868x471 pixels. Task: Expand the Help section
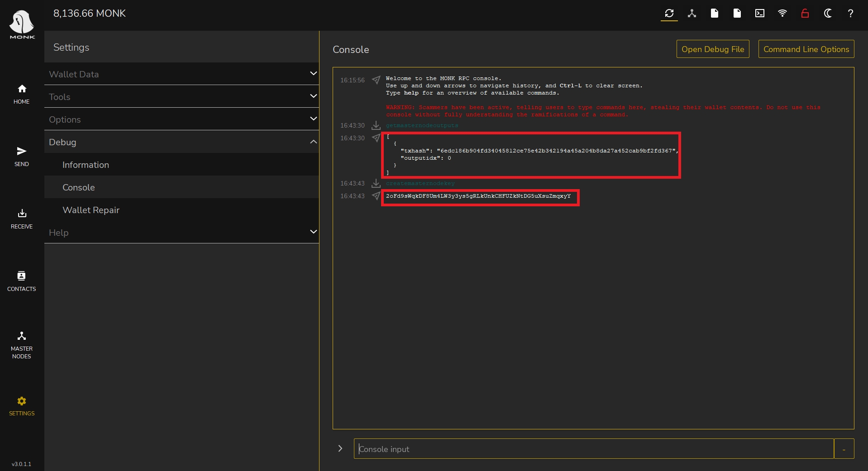click(181, 232)
